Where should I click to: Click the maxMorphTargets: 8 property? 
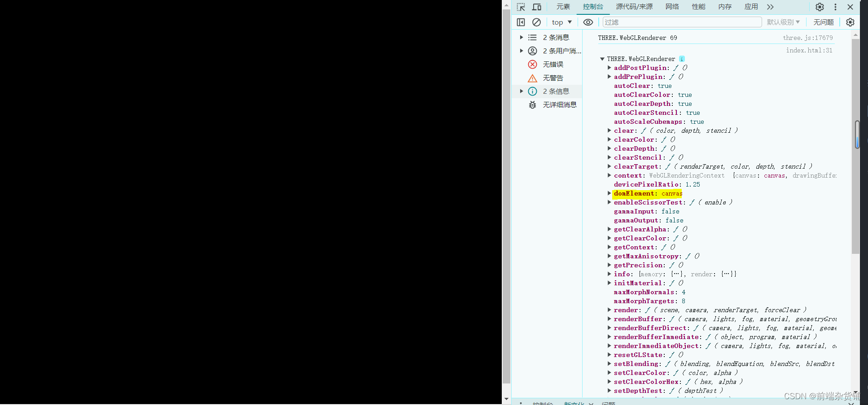[649, 301]
